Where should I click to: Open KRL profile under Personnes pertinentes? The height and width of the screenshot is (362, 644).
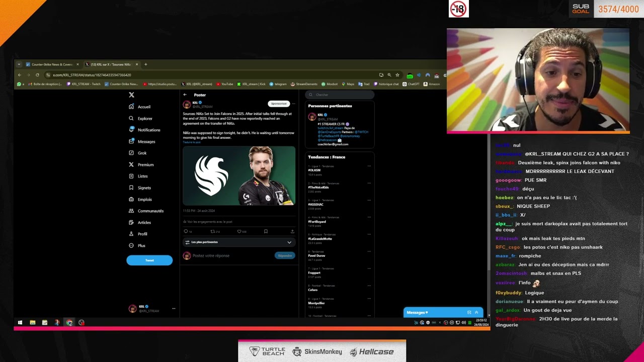coord(320,115)
